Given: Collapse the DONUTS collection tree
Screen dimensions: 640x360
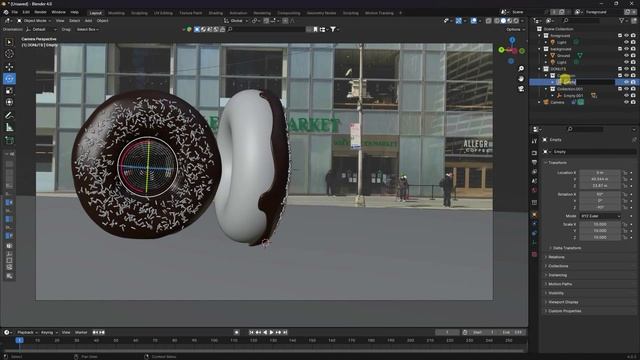Looking at the screenshot, I should tap(540, 69).
